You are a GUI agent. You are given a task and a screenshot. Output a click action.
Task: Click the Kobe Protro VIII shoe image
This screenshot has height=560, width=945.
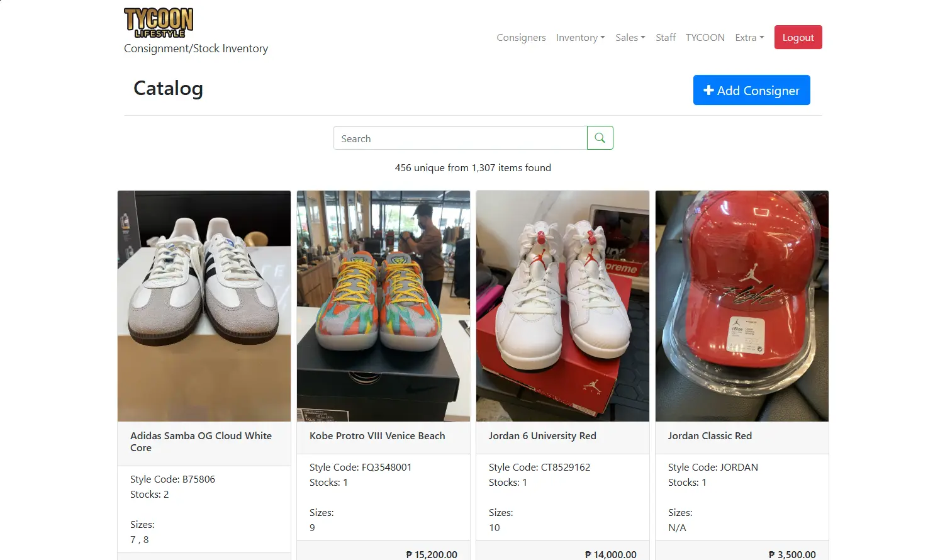click(383, 306)
